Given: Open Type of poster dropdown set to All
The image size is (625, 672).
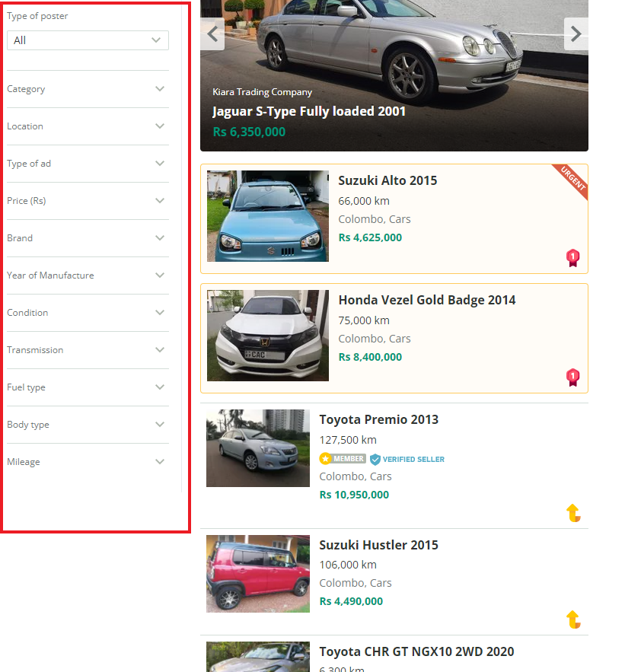Looking at the screenshot, I should [88, 40].
